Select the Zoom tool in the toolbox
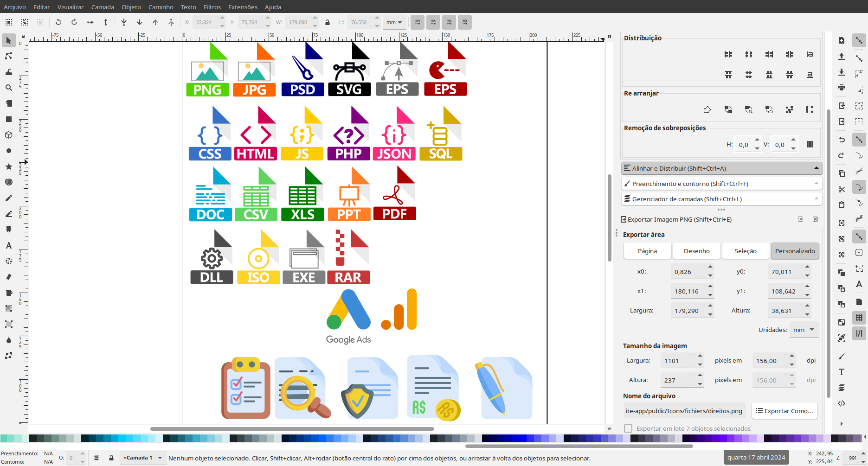Screen dimensions: 868x466 pos(8,88)
